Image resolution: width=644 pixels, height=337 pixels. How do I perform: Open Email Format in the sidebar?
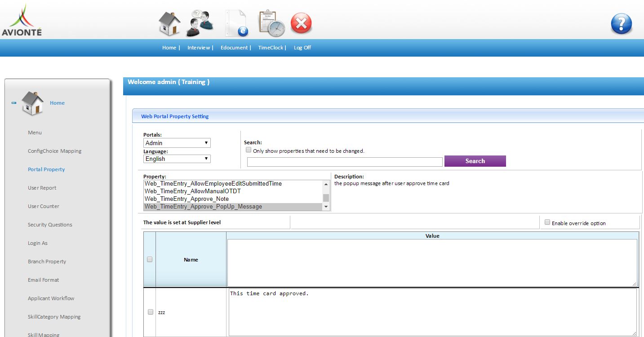pos(44,280)
